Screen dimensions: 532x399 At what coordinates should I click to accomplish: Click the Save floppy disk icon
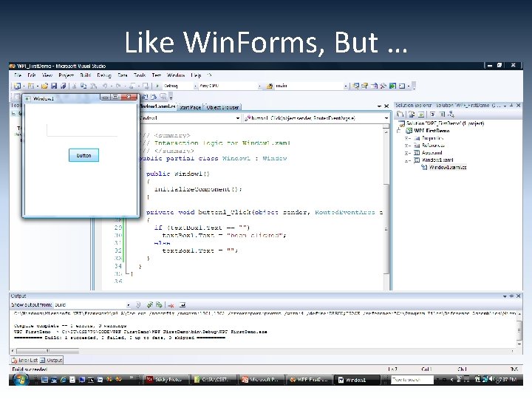click(54, 86)
